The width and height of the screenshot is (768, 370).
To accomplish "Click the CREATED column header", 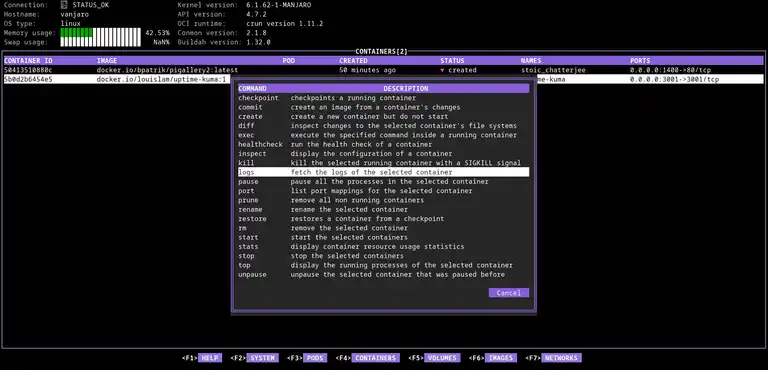I will (x=353, y=61).
